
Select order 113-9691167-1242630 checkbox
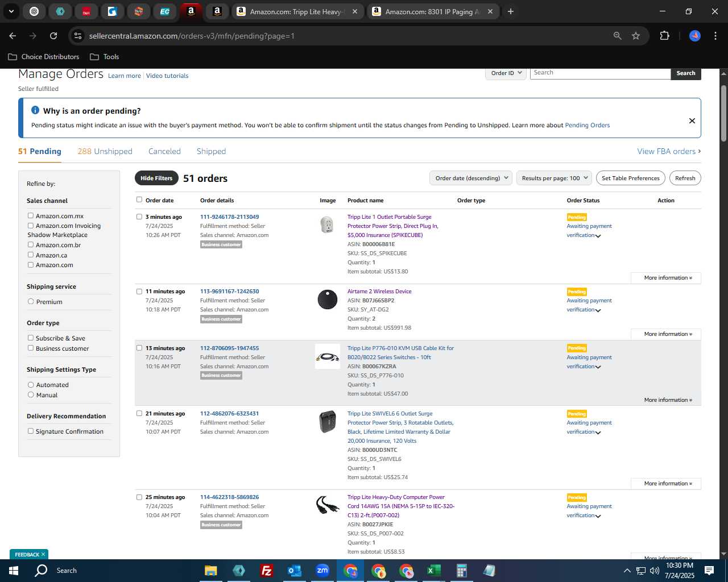pyautogui.click(x=139, y=291)
